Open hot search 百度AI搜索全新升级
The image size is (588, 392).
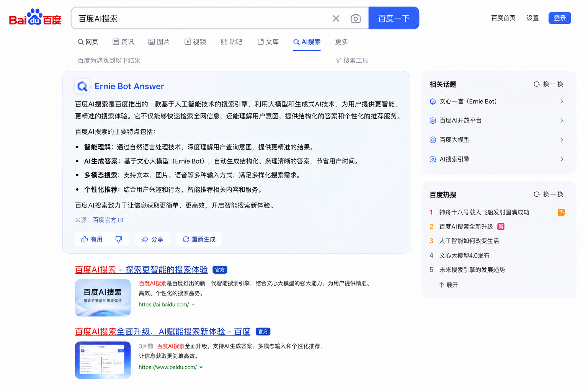click(x=466, y=227)
